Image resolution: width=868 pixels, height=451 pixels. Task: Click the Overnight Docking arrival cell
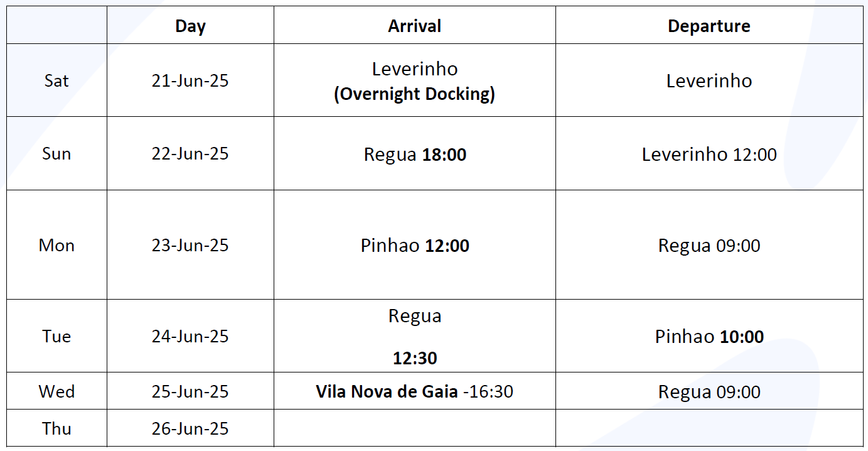415,80
